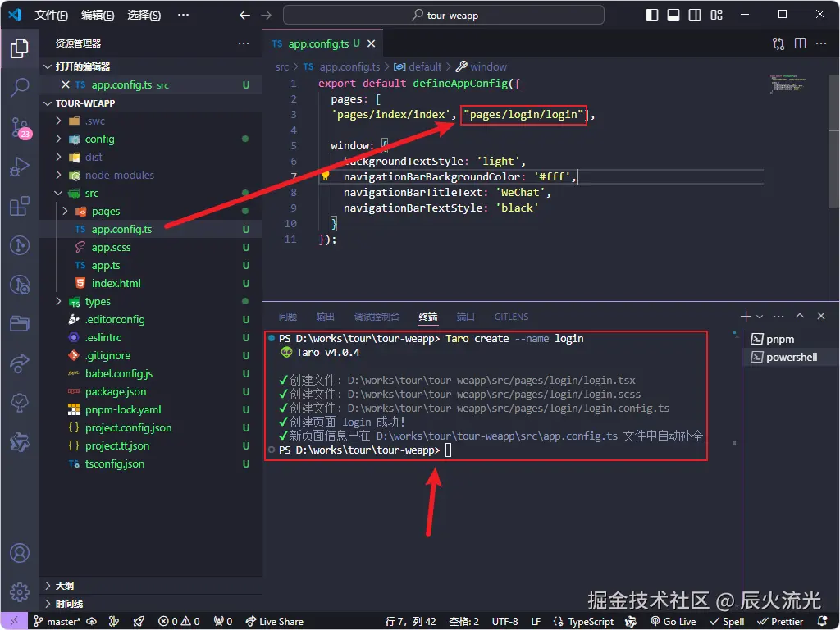Select the pnpm terminal instance
Viewport: 840px width, 630px height.
tap(791, 340)
